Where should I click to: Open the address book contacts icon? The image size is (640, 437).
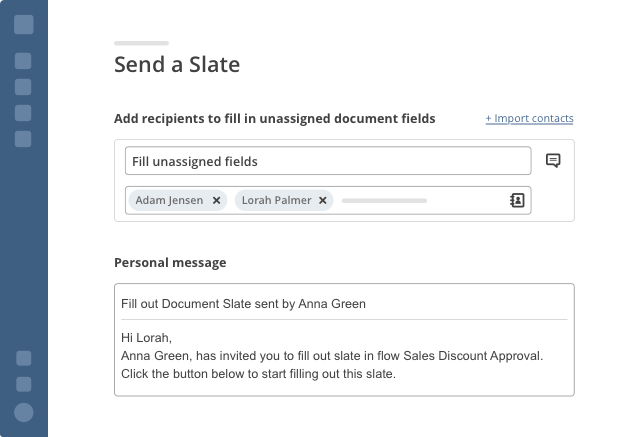pyautogui.click(x=517, y=200)
